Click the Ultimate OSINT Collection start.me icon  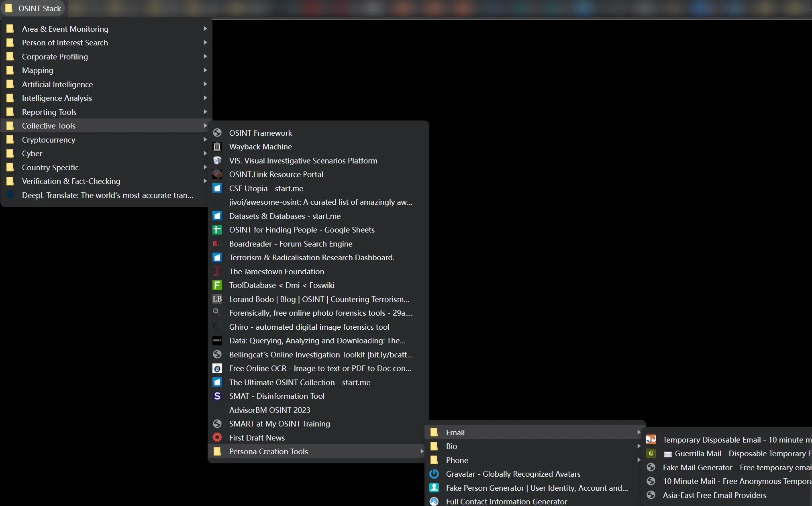[x=217, y=382]
